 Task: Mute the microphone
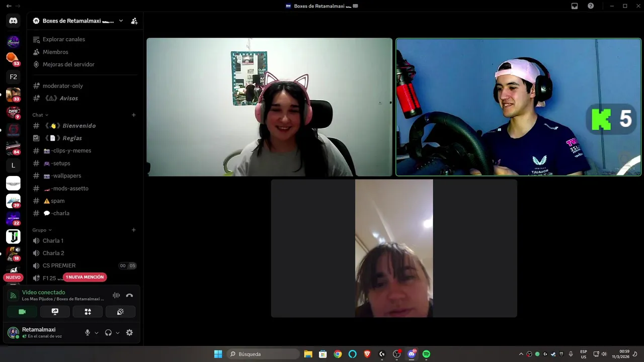tap(88, 332)
